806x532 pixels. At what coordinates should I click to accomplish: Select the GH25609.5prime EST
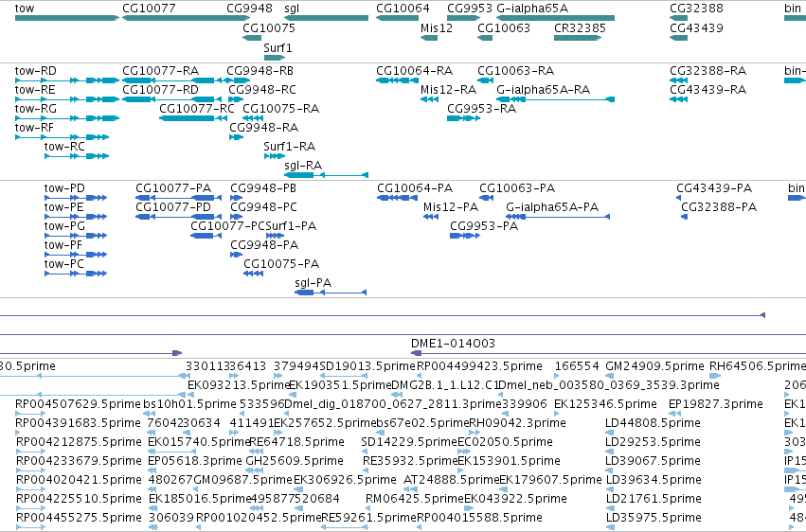[x=254, y=470]
